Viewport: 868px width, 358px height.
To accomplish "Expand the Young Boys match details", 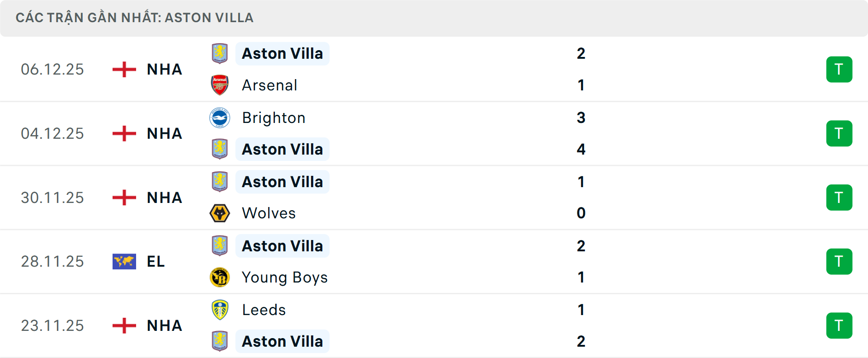I will point(434,261).
